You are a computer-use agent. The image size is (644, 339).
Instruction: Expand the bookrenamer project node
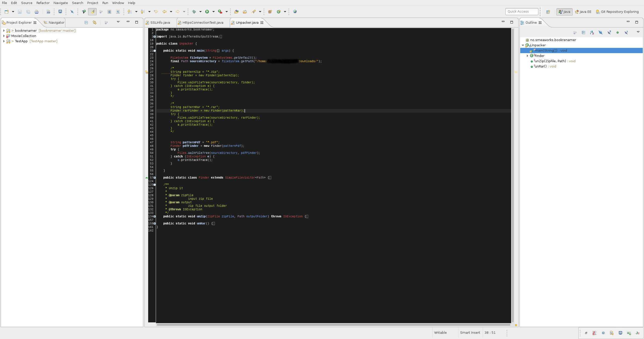click(4, 30)
